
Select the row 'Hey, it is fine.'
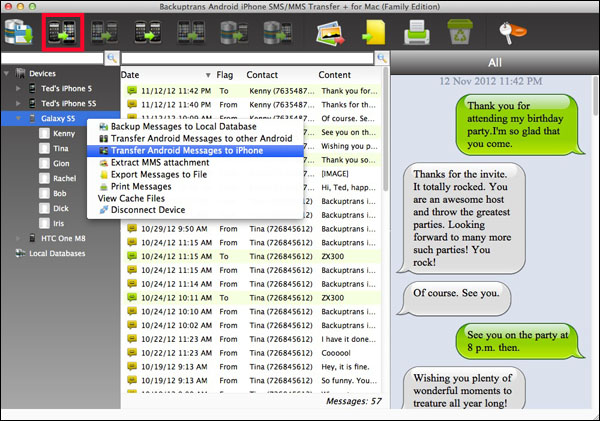pyautogui.click(x=252, y=366)
